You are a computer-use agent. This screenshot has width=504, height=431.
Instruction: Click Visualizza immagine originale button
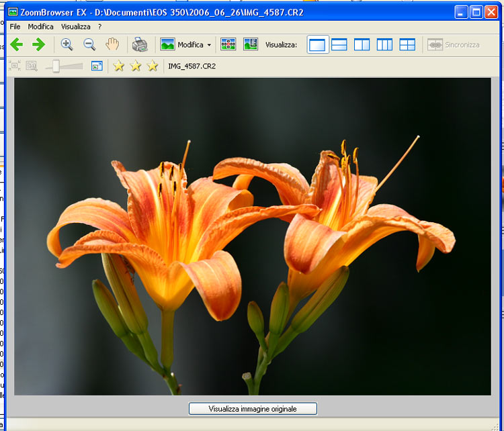[x=253, y=408]
